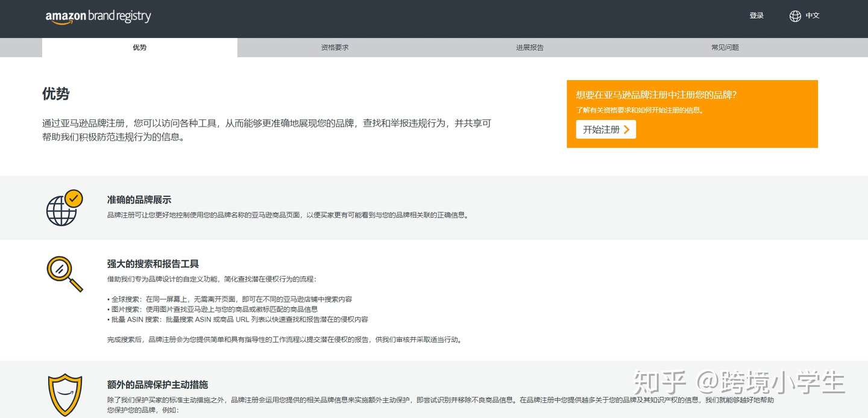Switch to the 进展报告 tab
The height and width of the screenshot is (418, 868).
[x=530, y=47]
